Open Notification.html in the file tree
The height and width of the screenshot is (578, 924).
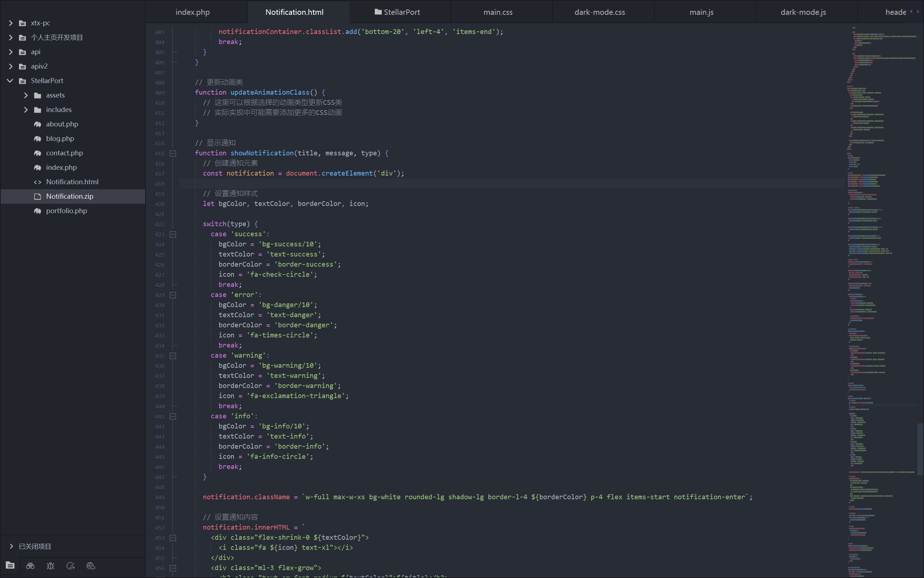[x=73, y=182]
